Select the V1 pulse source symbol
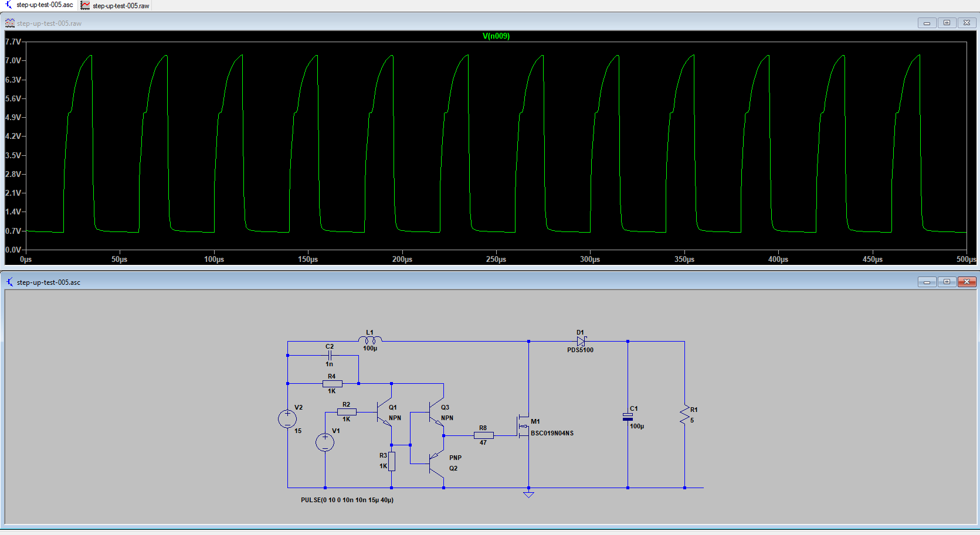980x535 pixels. coord(325,442)
